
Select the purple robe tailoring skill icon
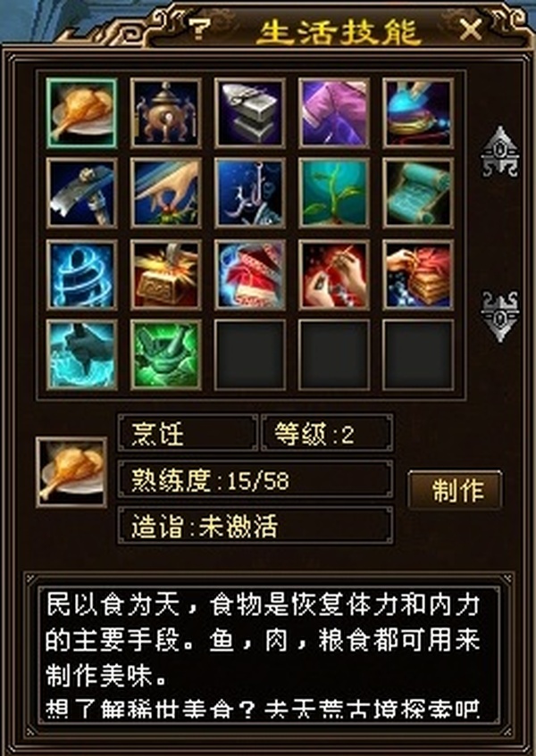pyautogui.click(x=334, y=113)
